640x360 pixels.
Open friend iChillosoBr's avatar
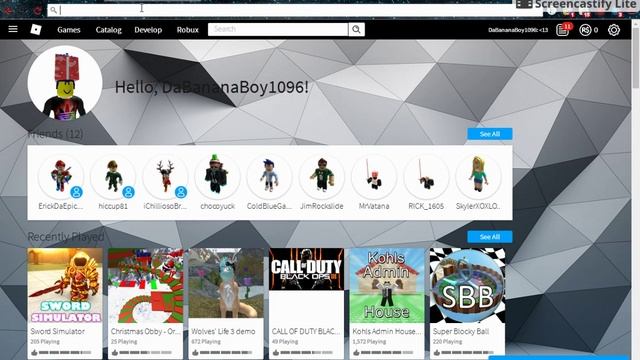click(165, 176)
